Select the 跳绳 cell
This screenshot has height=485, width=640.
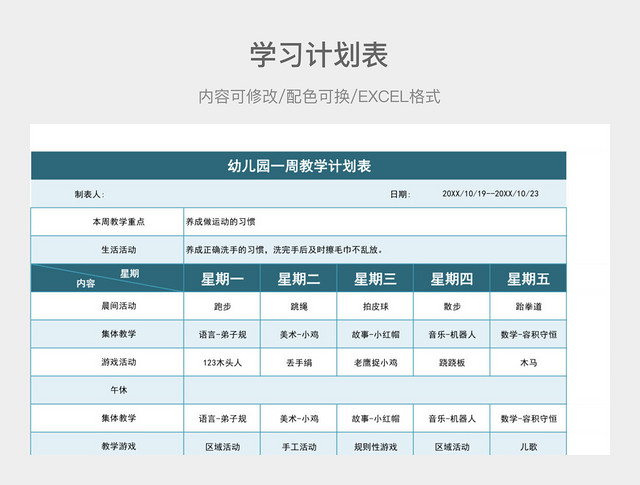[x=299, y=306]
